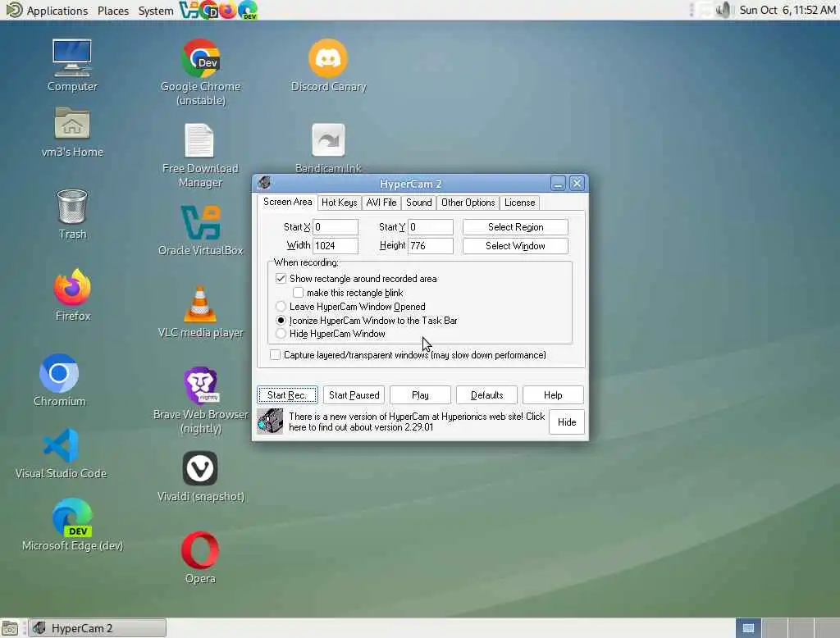Click Start Rec. button
This screenshot has width=840, height=638.
(x=287, y=394)
